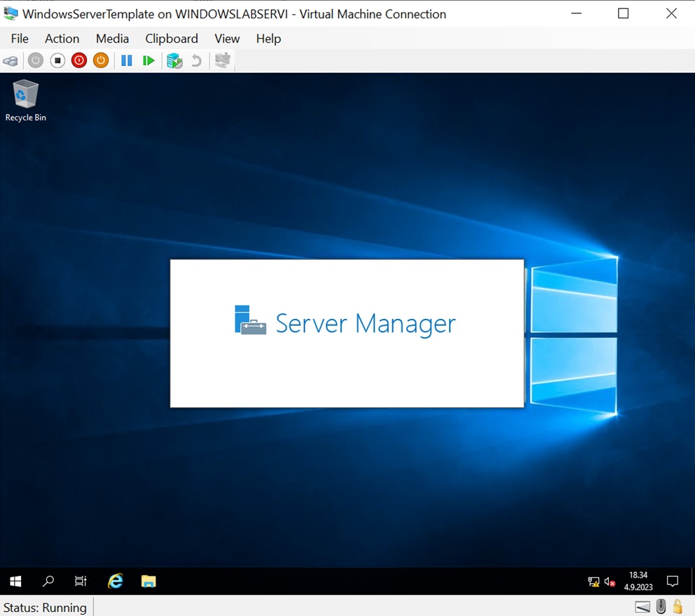The image size is (695, 616).
Task: Click the keyboard status icon in the status bar
Action: tap(642, 606)
